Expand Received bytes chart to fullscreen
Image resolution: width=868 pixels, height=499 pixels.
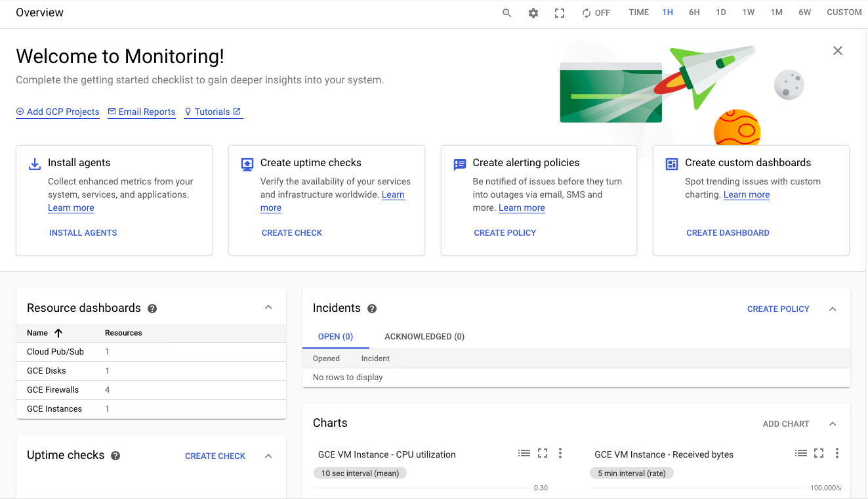coord(819,453)
